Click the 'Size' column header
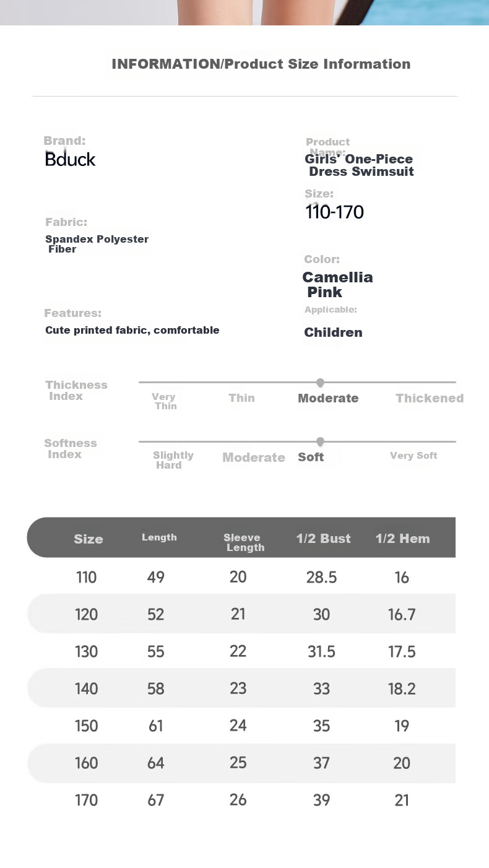 (89, 539)
